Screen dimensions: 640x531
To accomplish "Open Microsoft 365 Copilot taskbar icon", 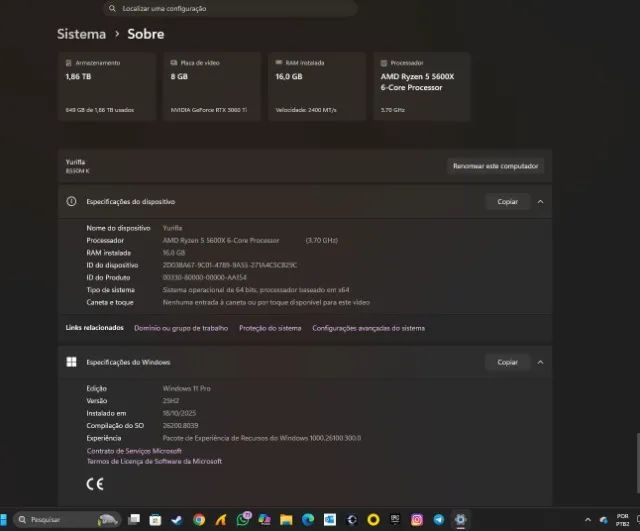I will tap(264, 520).
